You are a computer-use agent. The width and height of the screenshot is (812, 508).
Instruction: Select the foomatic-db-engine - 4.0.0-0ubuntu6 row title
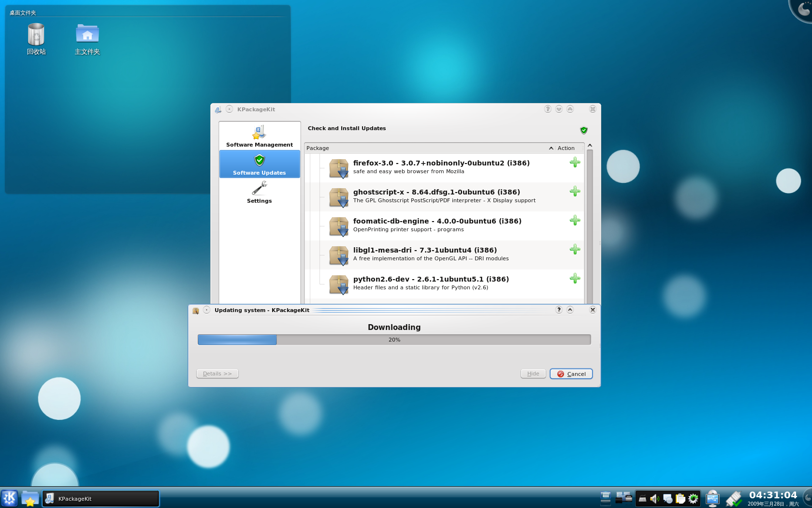tap(437, 221)
